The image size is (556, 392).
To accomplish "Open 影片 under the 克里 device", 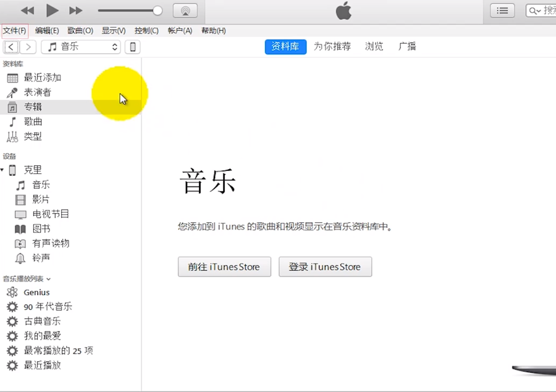I will 70,199.
